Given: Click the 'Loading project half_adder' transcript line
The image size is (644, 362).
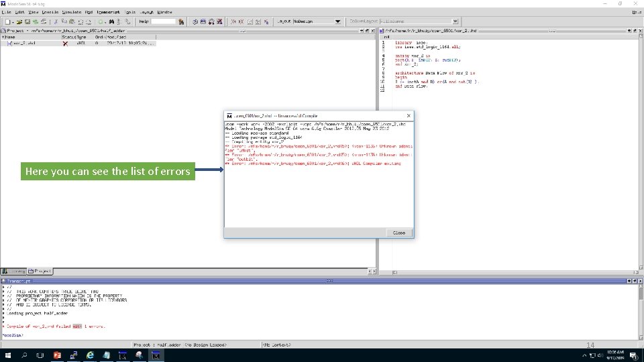Looking at the screenshot, I should [37, 313].
